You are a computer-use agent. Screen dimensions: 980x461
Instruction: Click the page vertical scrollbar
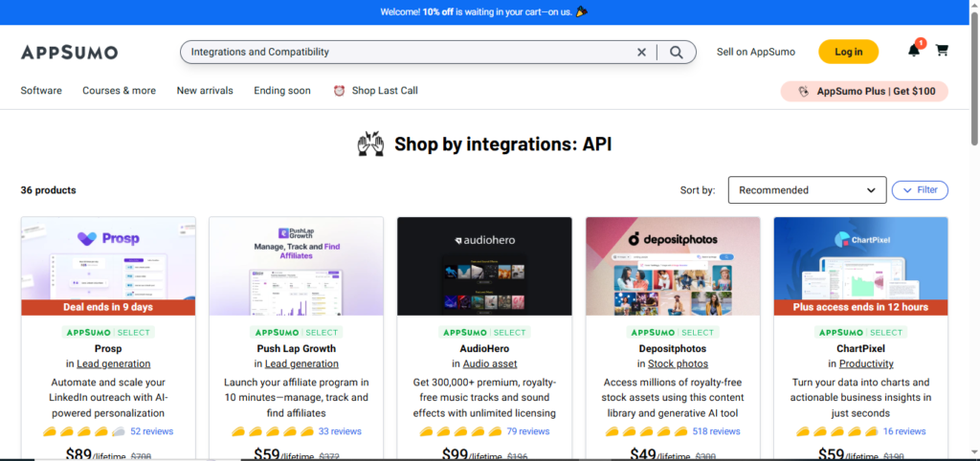pos(975,78)
